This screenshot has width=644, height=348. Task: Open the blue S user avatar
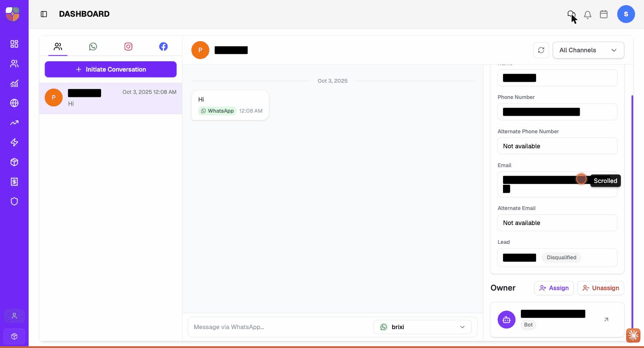coord(626,14)
